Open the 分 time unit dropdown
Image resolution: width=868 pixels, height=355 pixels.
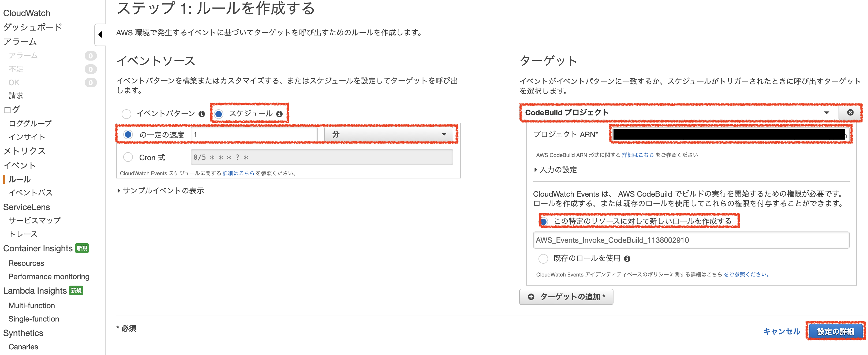388,134
